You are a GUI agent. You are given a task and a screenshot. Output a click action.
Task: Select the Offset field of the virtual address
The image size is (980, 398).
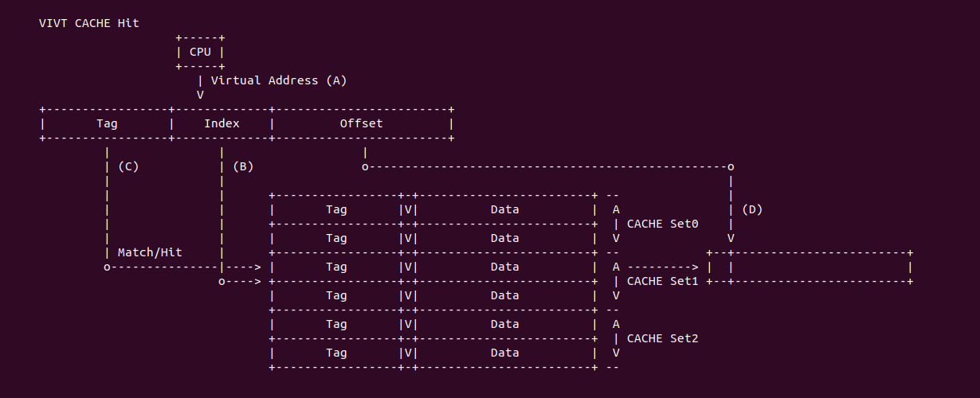[361, 123]
